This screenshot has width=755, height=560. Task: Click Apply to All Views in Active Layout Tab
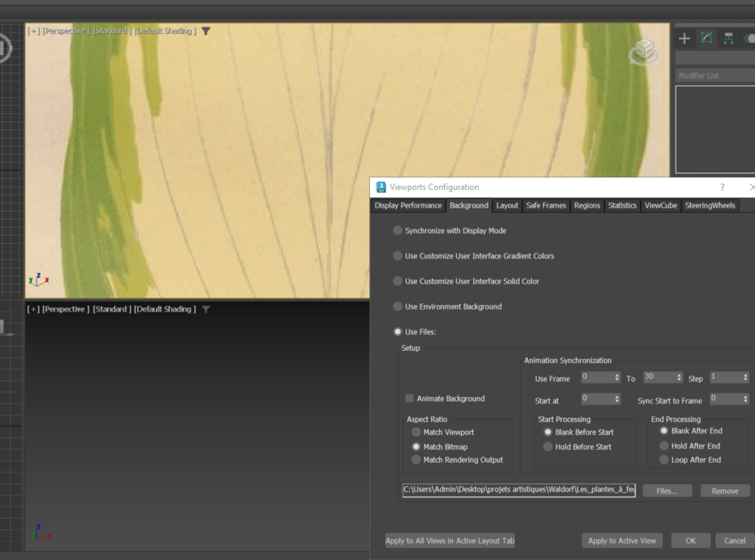[x=450, y=540]
